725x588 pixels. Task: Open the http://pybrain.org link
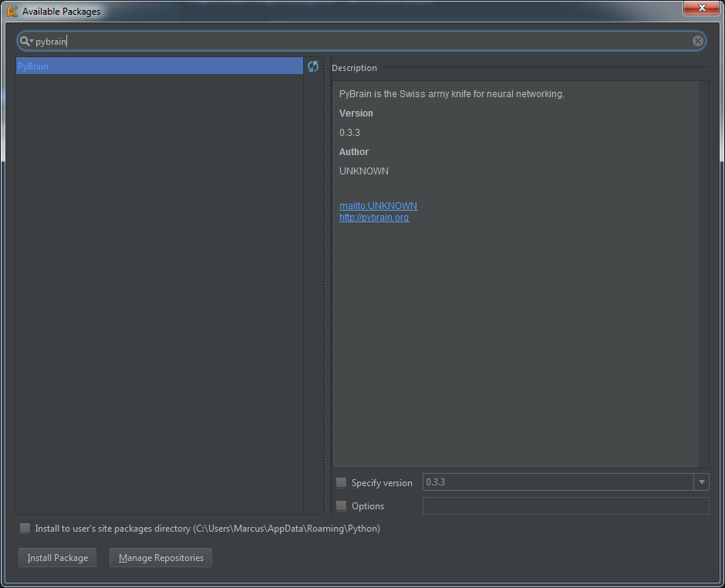point(374,218)
